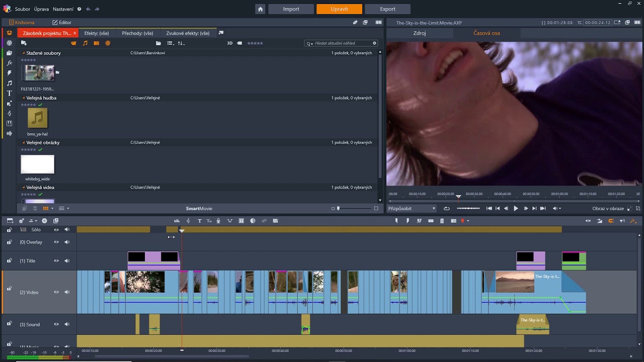Click the tags filter icon
The image size is (644, 362).
(239, 43)
